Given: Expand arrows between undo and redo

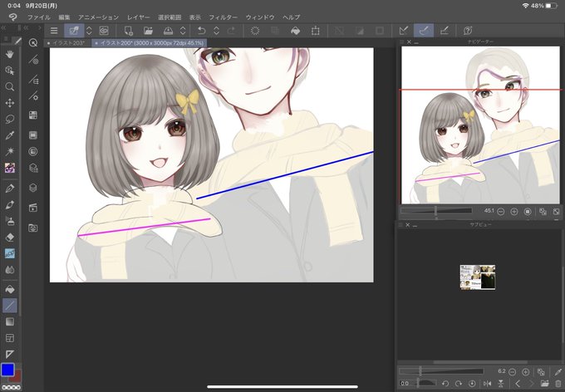Looking at the screenshot, I should click(x=216, y=31).
